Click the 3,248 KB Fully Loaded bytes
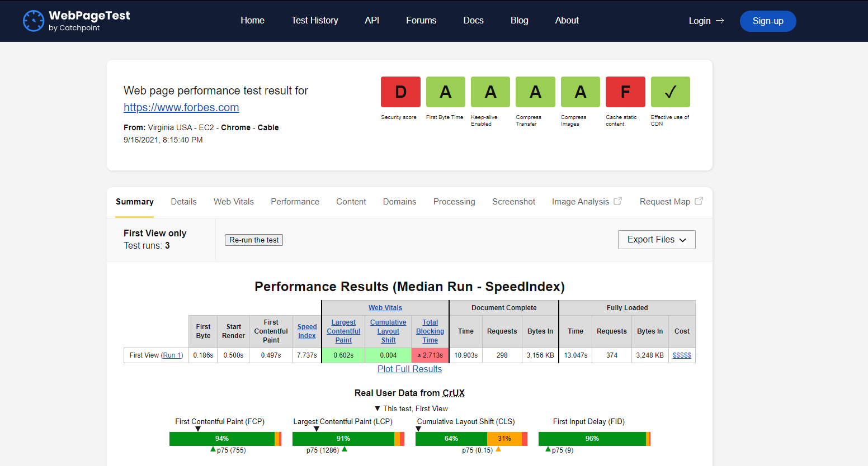 coord(650,355)
